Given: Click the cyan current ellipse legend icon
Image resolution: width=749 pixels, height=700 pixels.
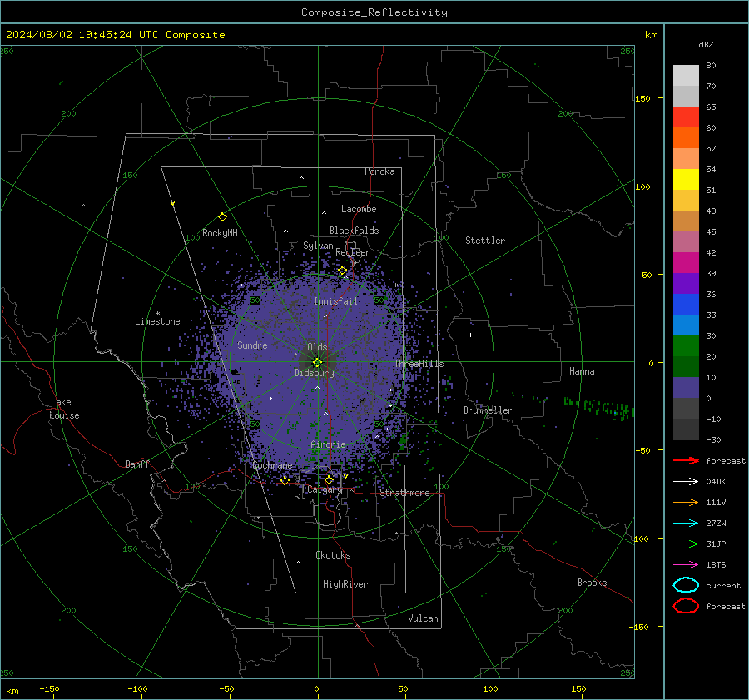Looking at the screenshot, I should (686, 585).
